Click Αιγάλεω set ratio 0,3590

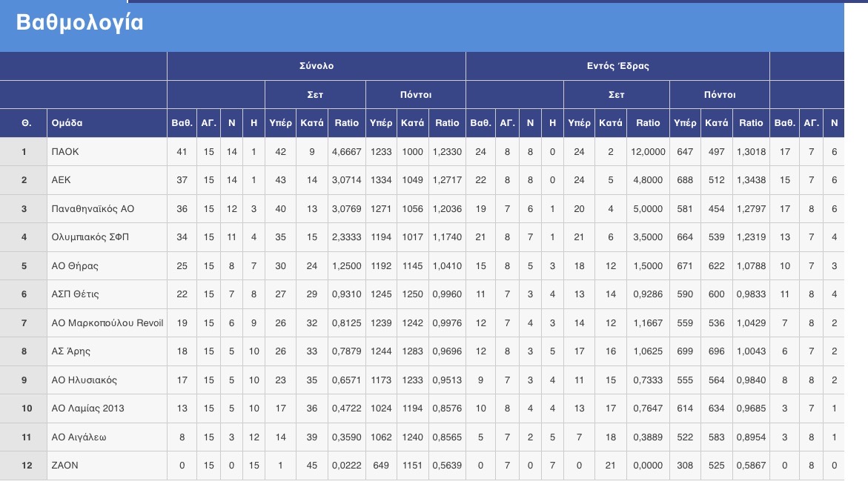pyautogui.click(x=347, y=437)
